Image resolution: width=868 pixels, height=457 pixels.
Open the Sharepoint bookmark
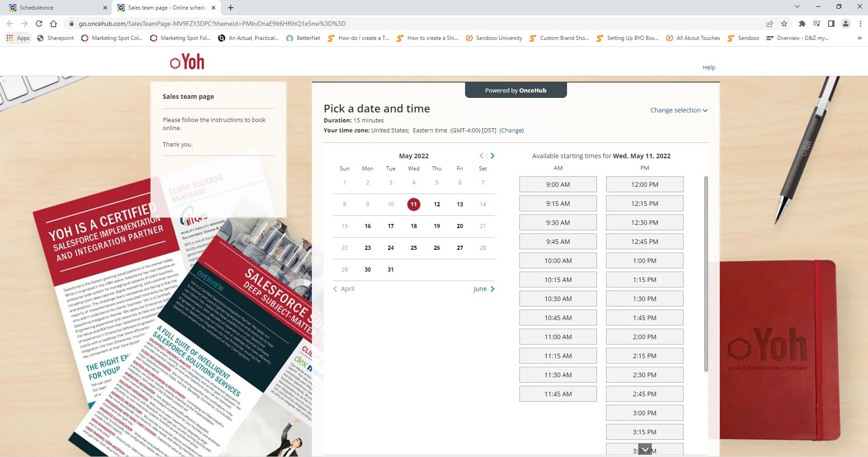tap(55, 38)
